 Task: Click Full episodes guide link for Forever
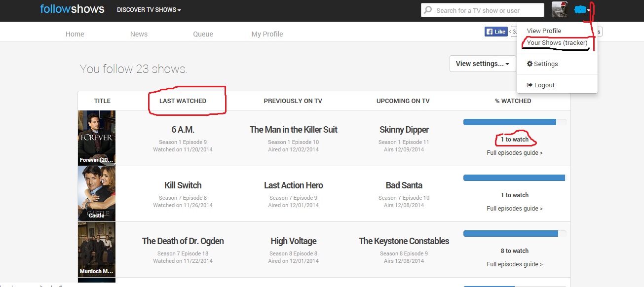pos(514,153)
